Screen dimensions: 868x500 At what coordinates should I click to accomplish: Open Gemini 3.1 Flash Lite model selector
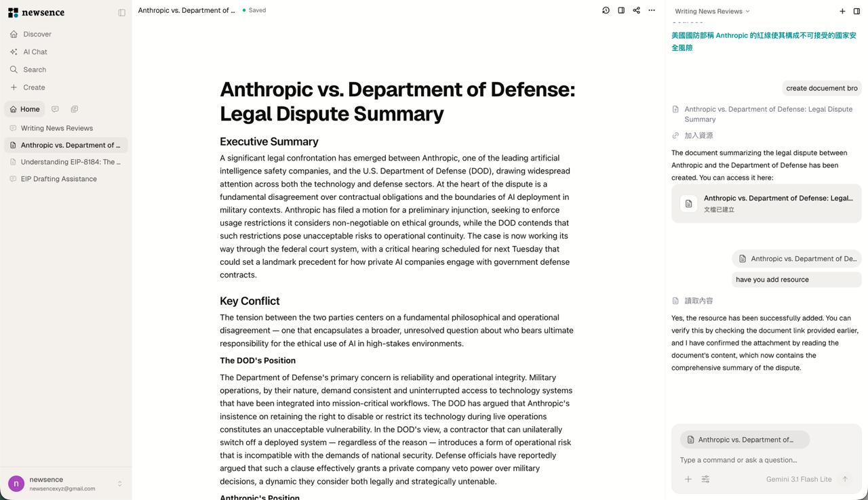click(x=798, y=479)
